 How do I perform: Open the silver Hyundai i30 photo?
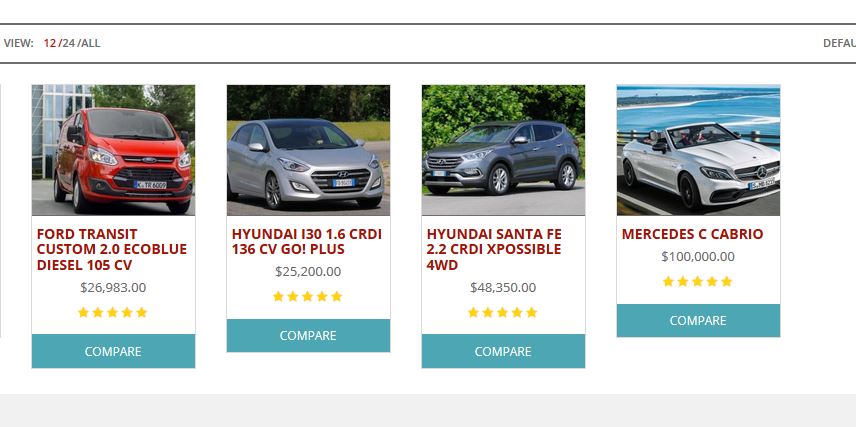[x=308, y=150]
